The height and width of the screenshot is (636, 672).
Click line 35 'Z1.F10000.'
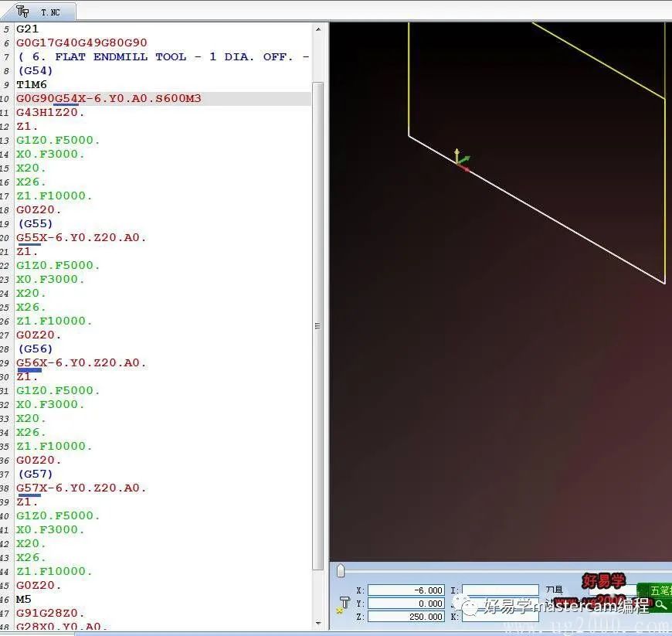coord(54,446)
